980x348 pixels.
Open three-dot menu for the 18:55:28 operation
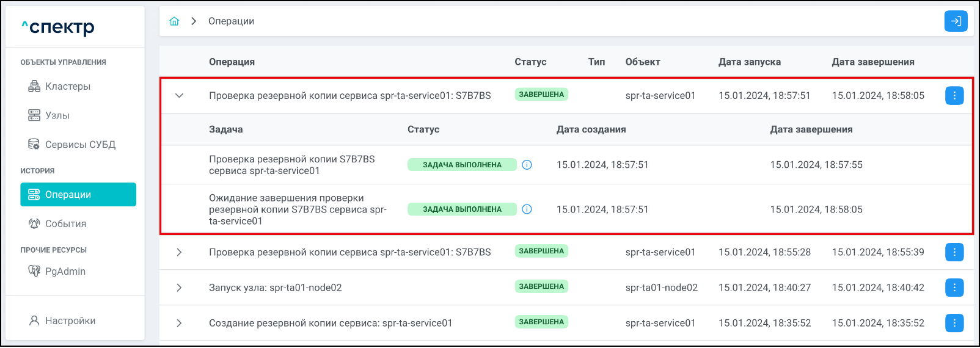tap(954, 252)
